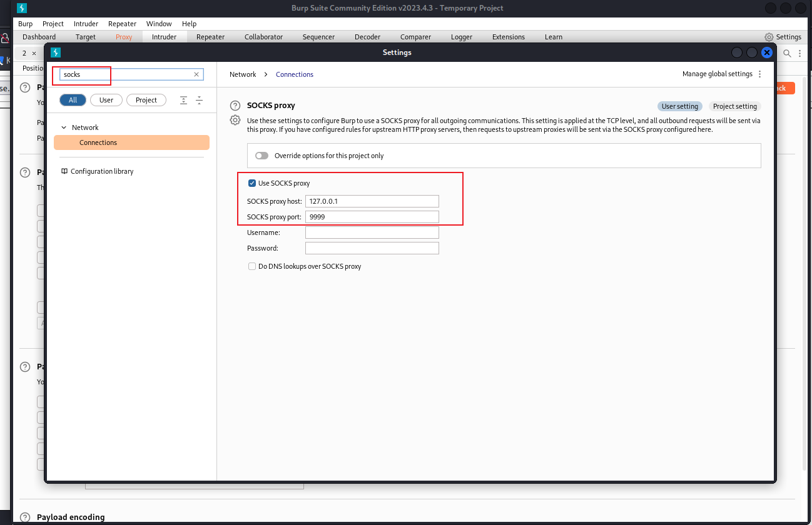The image size is (812, 525).
Task: Enable Do DNS lookups over SOCKS proxy
Action: point(252,266)
